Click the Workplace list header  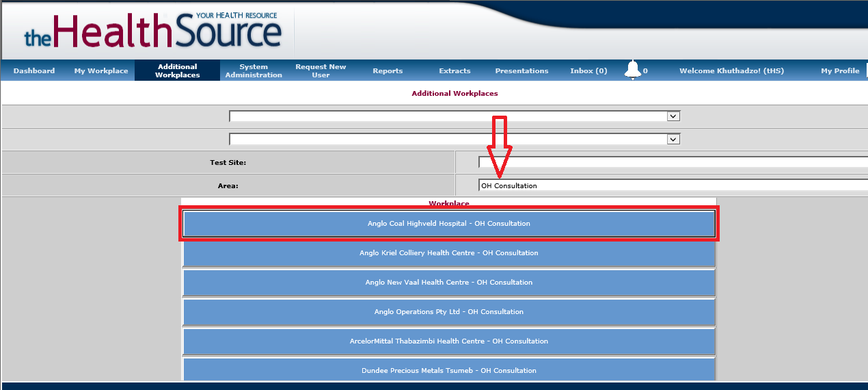[x=449, y=203]
